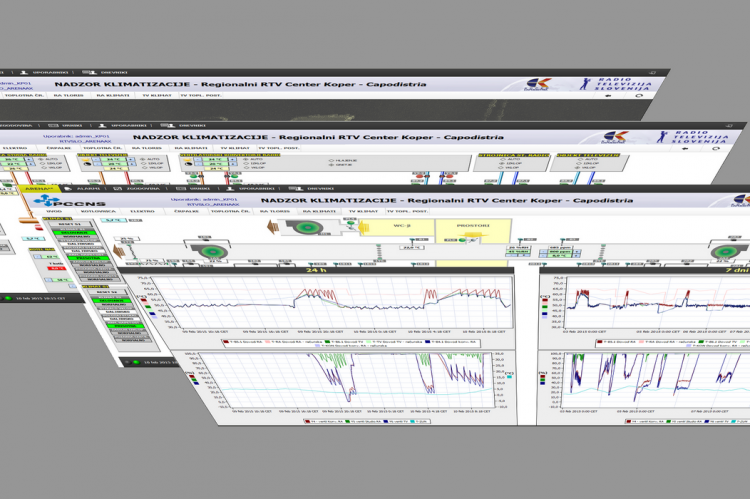The width and height of the screenshot is (750, 499).
Task: Click Koper Capodistria logo in middle window
Action: [x=614, y=137]
